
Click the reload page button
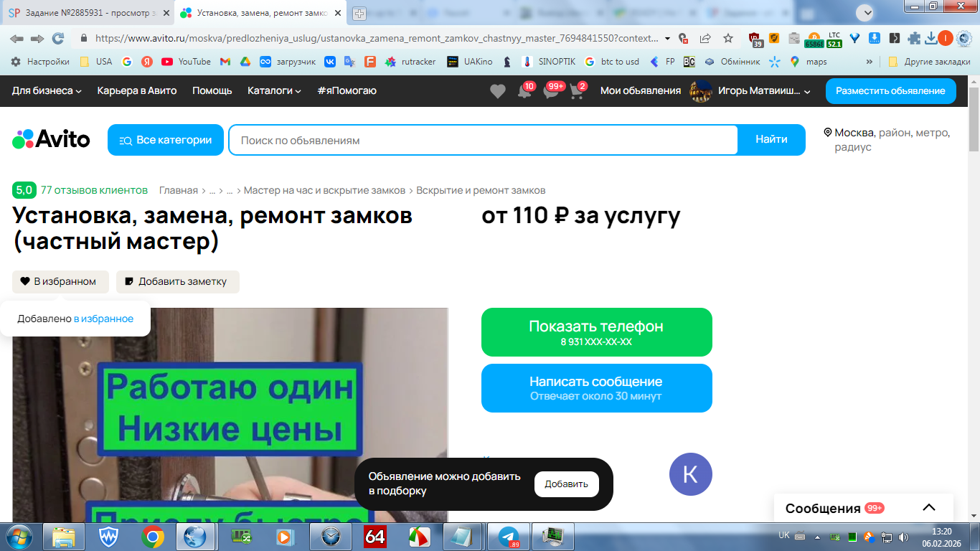[x=58, y=38]
